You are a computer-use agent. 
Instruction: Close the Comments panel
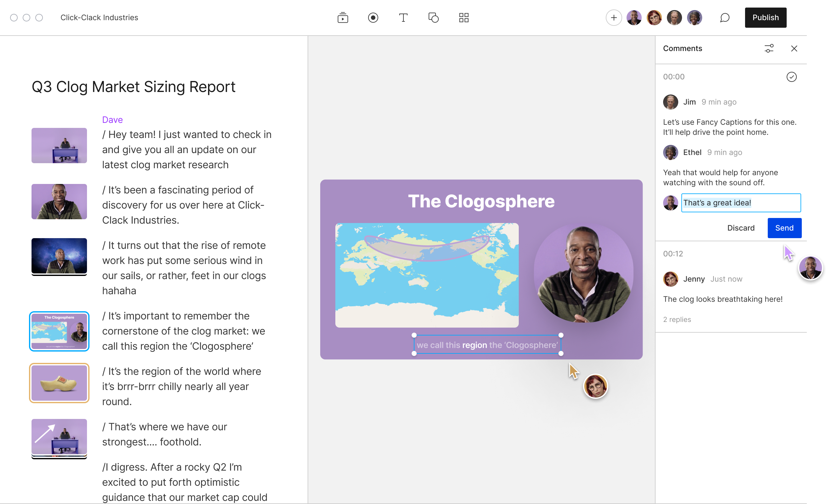[x=794, y=48]
